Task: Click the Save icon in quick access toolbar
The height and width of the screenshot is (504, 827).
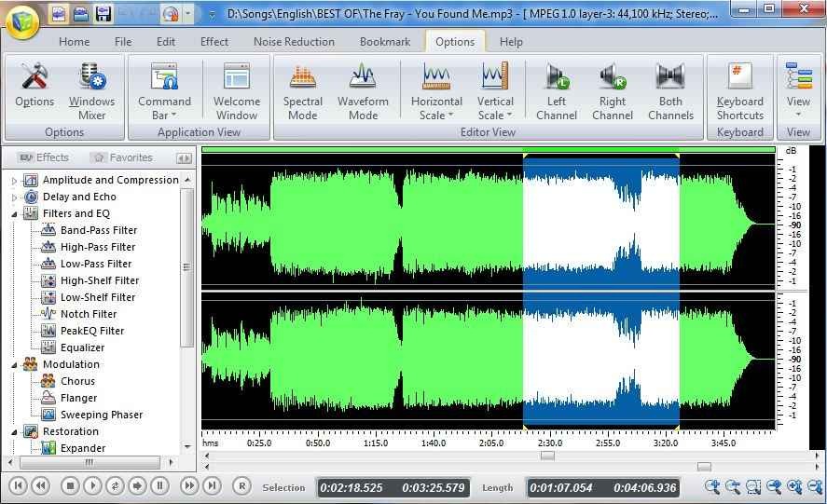Action: click(x=103, y=14)
